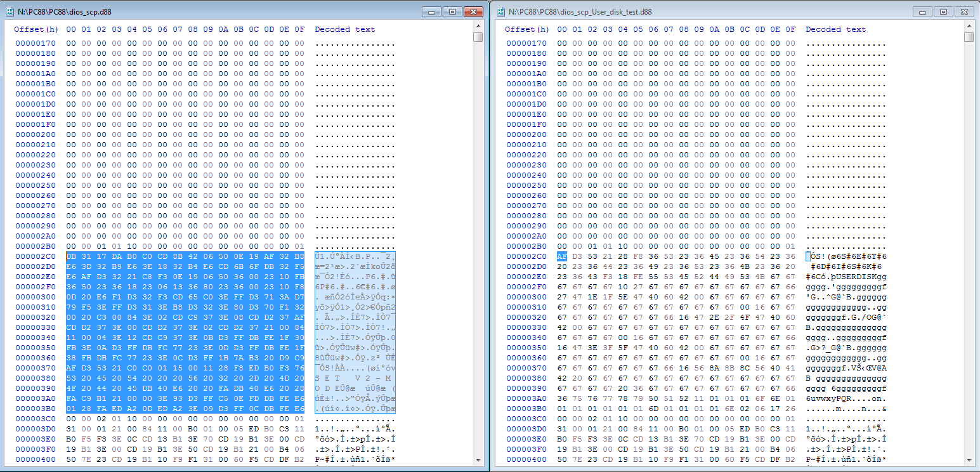980x472 pixels.
Task: Click the 00 column header in right window
Action: (562, 29)
